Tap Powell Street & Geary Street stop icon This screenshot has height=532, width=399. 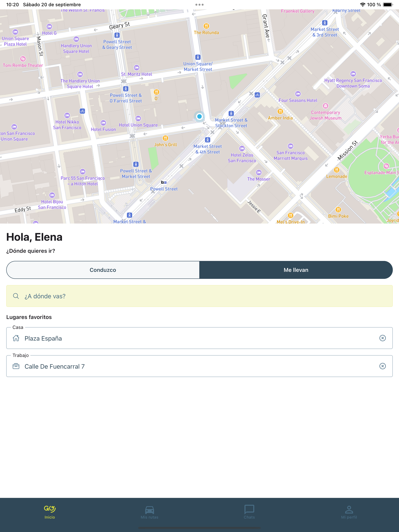pos(117,35)
